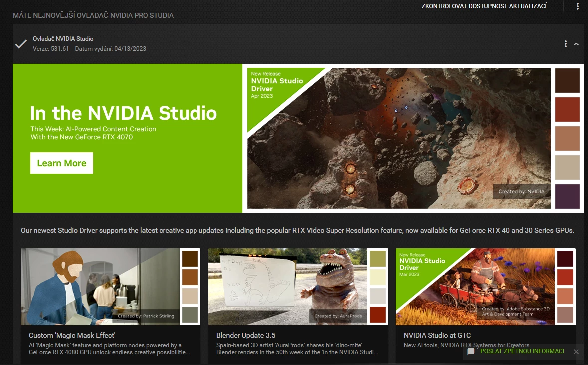Select the rust red swatch on asteroid banner
588x365 pixels.
tap(567, 109)
